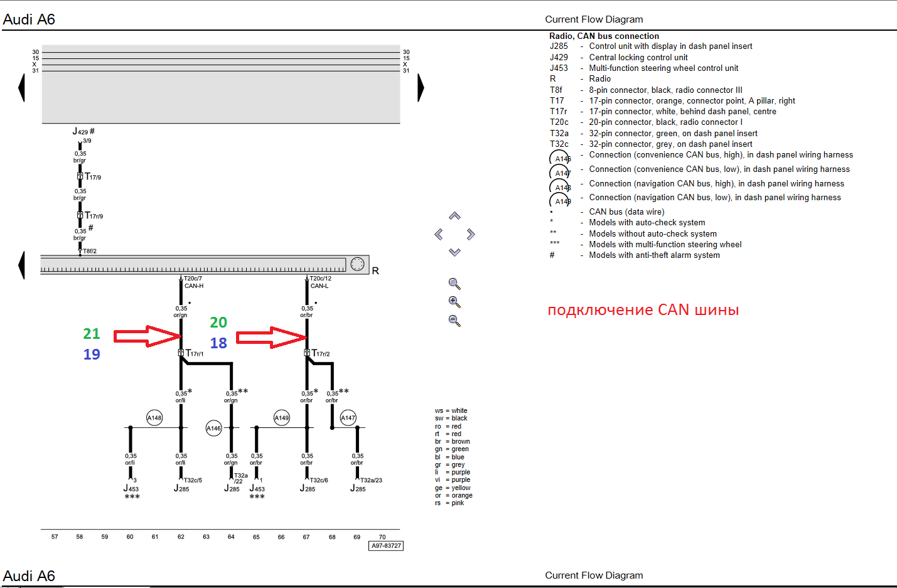Image resolution: width=897 pixels, height=588 pixels.
Task: Click the A148 connection circle in the diagram
Action: 154,417
